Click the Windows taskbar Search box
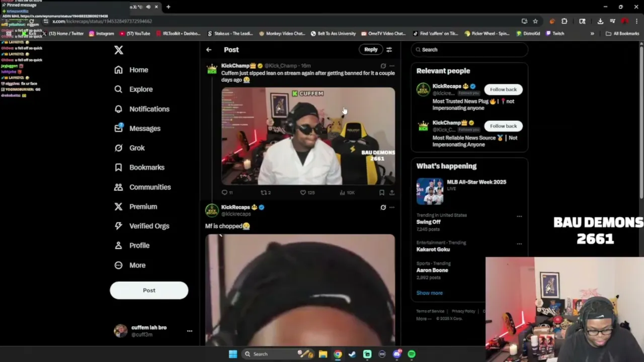This screenshot has width=644, height=362. (x=278, y=354)
